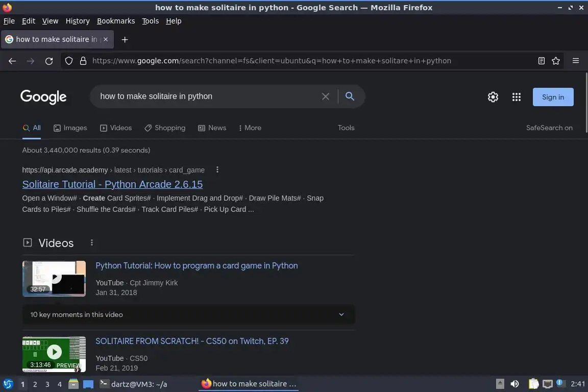Click the forward navigation arrow

[x=31, y=61]
